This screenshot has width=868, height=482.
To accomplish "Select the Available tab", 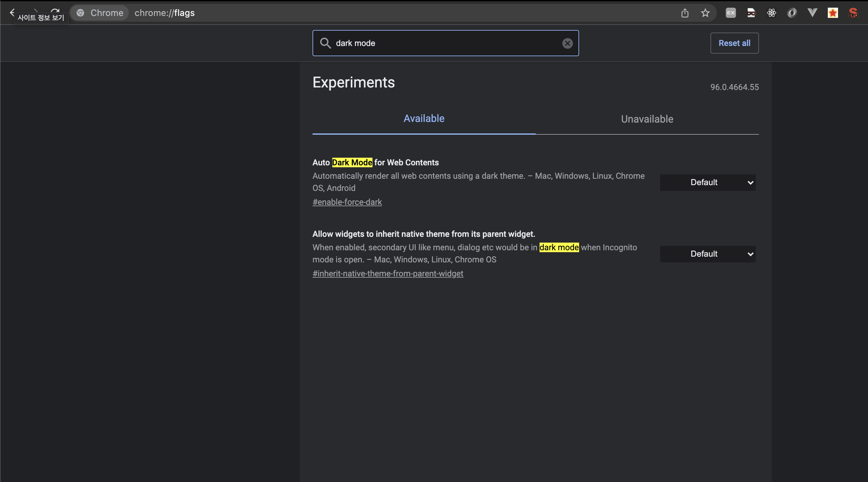I will tap(423, 118).
